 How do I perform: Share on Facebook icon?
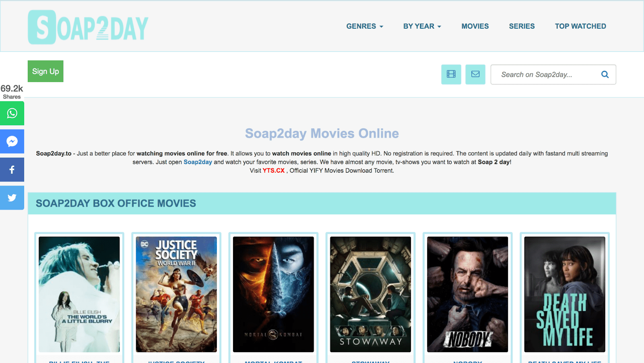(x=12, y=170)
